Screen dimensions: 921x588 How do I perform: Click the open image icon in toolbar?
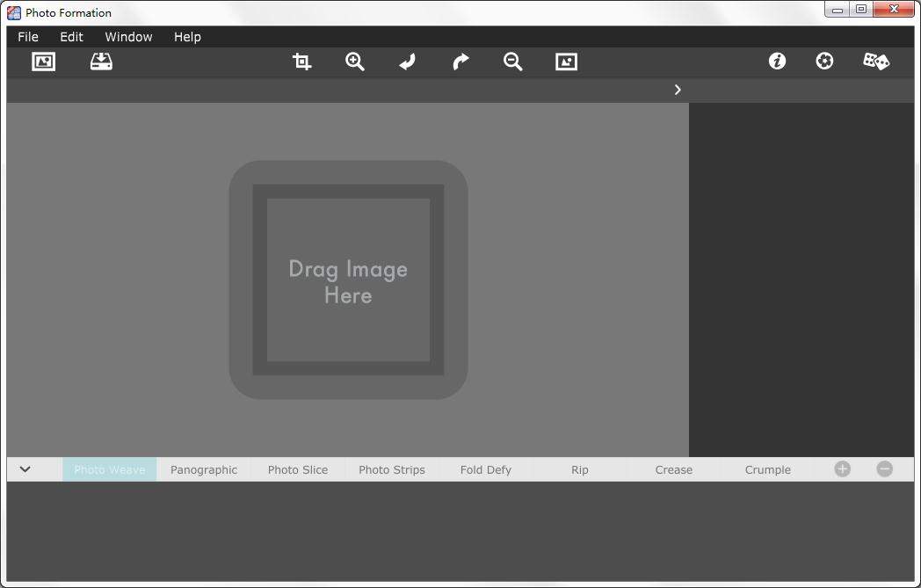[x=43, y=62]
